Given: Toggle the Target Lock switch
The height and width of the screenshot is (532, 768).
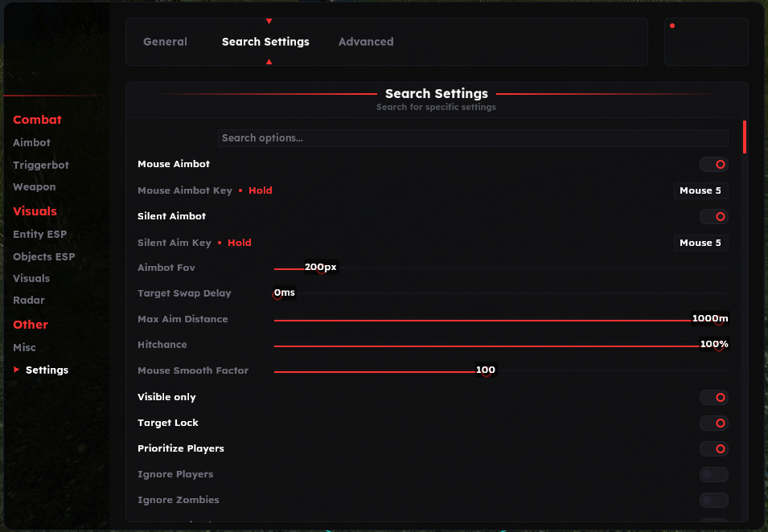Looking at the screenshot, I should 713,423.
